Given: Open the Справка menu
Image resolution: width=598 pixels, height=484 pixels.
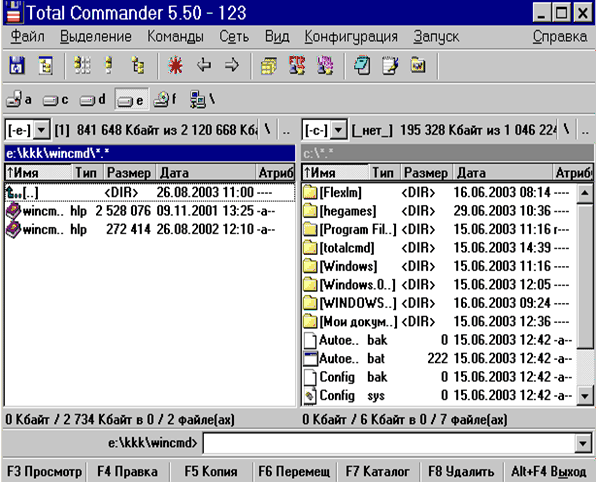Looking at the screenshot, I should [x=559, y=37].
